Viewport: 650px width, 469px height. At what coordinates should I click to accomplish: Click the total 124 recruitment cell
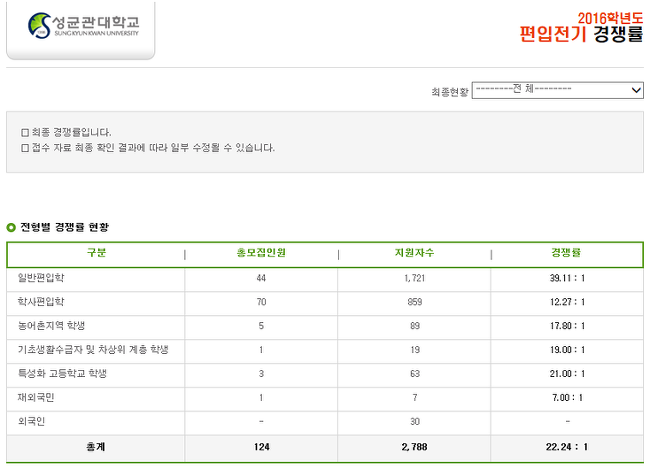tap(262, 447)
